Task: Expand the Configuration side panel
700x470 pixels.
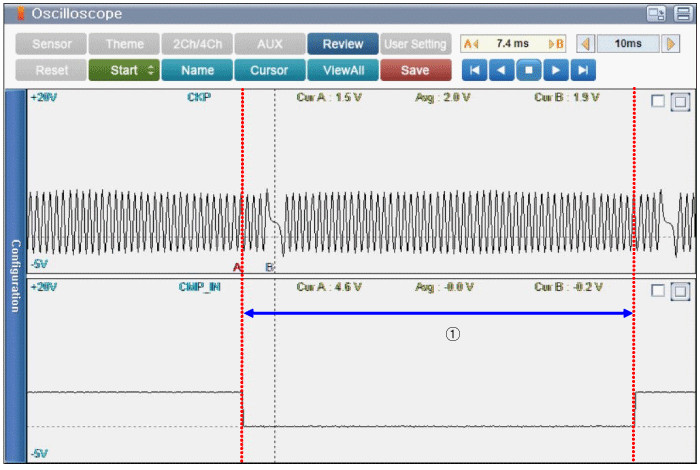Action: 16,276
